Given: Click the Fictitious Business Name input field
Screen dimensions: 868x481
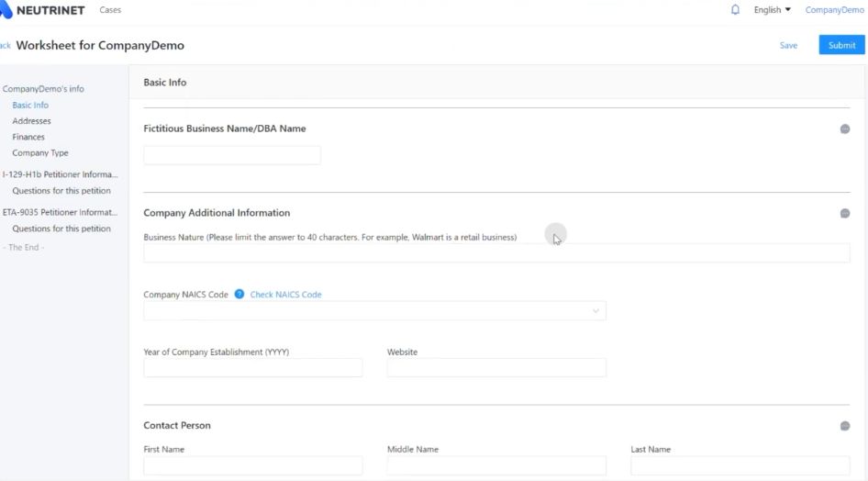Looking at the screenshot, I should click(x=232, y=155).
